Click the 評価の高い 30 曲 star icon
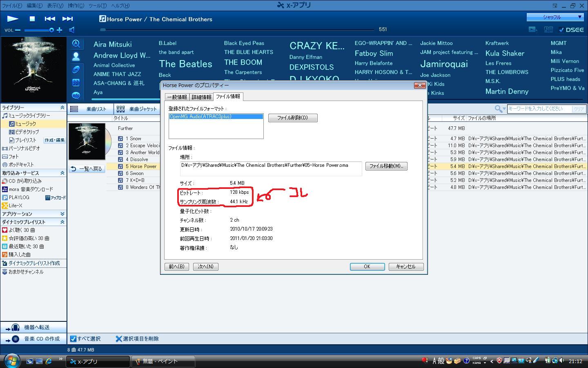The height and width of the screenshot is (368, 588). 5,238
